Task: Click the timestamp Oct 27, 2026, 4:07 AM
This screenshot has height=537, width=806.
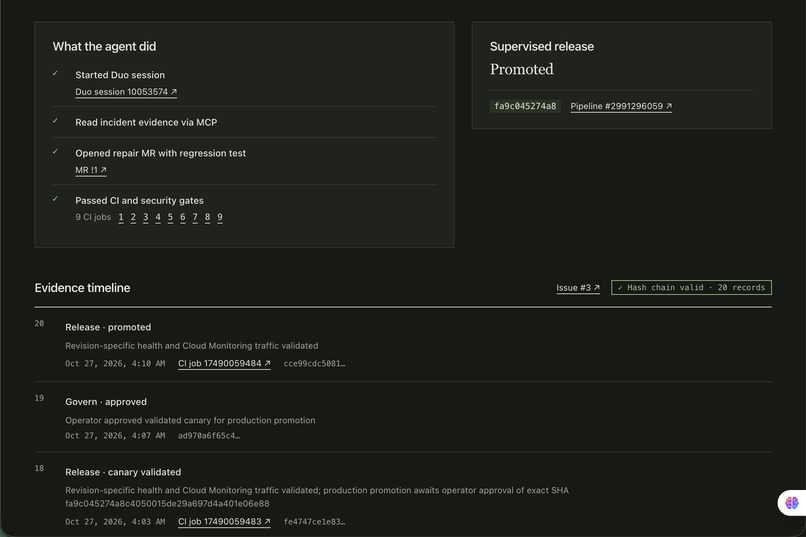Action: (115, 436)
